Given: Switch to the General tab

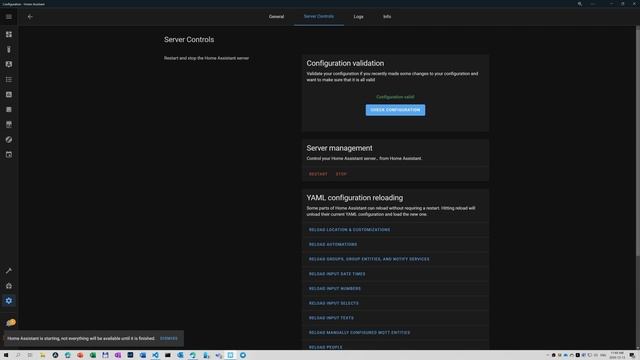Looking at the screenshot, I should [276, 17].
